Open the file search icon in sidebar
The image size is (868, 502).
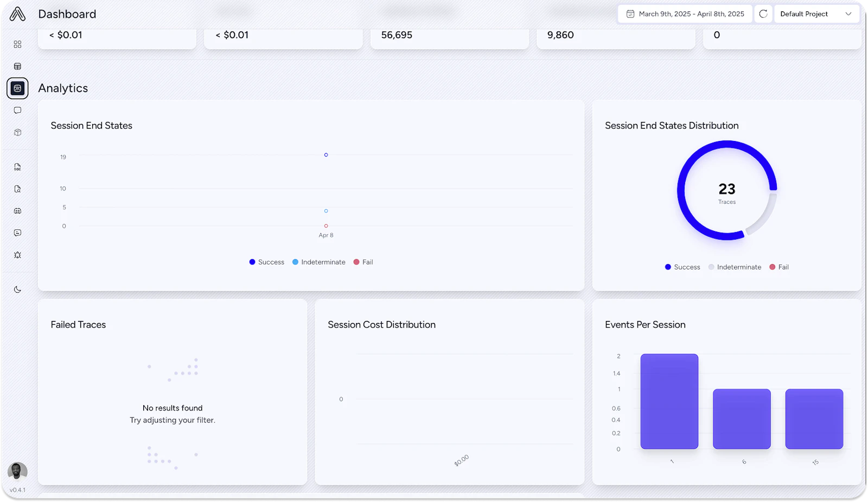17,189
